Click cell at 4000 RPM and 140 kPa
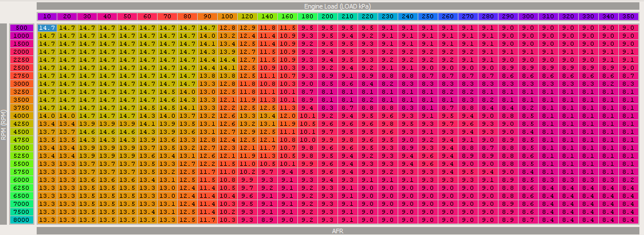 point(267,115)
